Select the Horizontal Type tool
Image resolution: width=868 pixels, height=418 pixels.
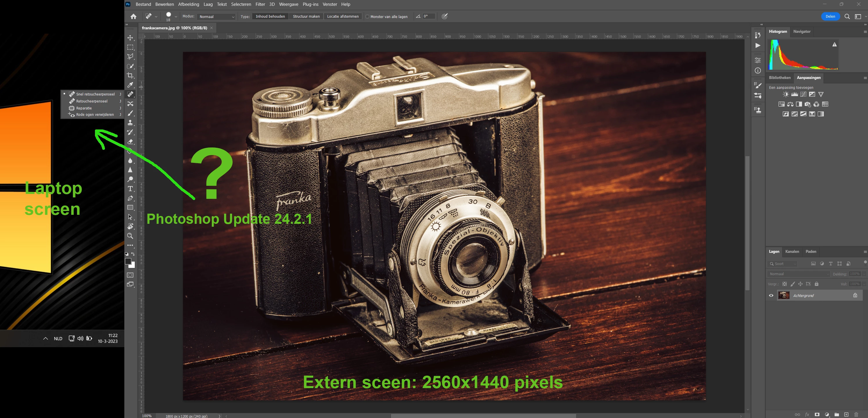coord(130,189)
